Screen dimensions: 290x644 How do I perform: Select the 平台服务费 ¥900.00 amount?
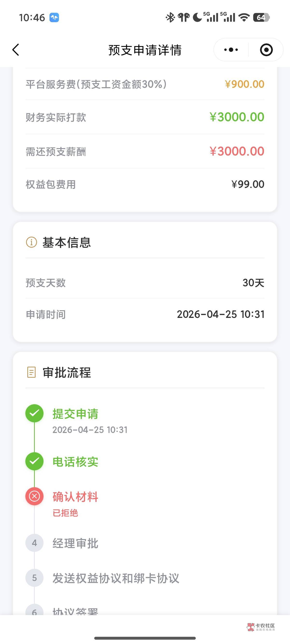(x=244, y=84)
